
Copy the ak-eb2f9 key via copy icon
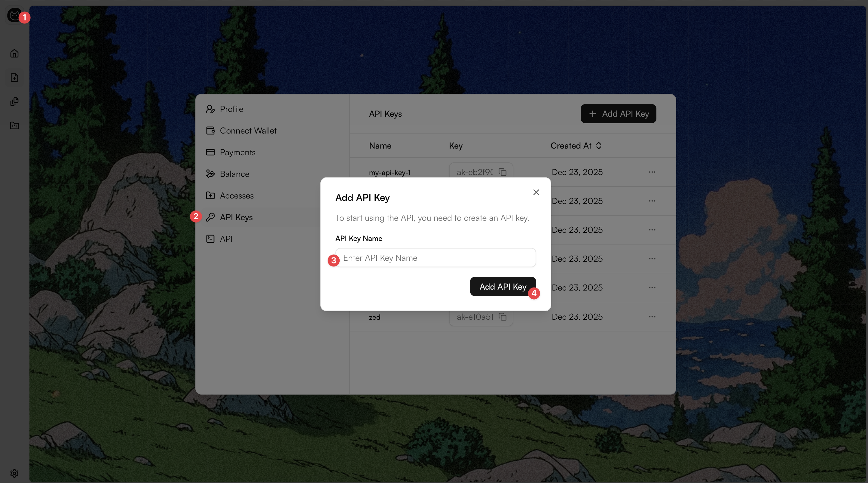click(x=503, y=172)
